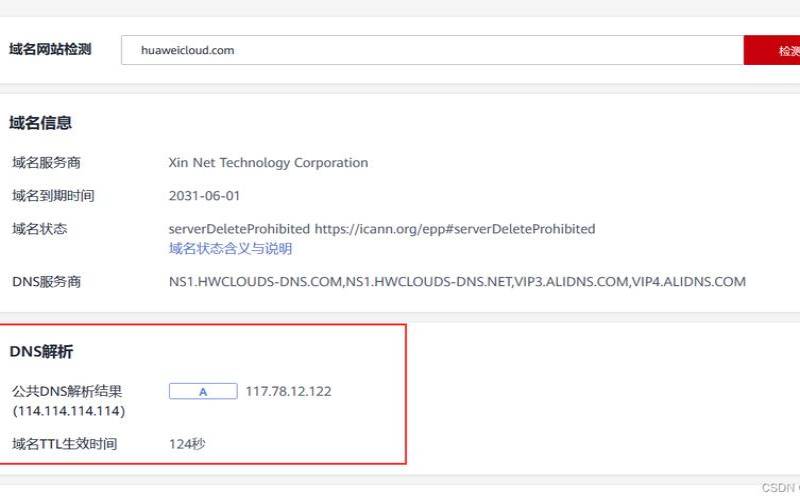Click the 公共DNS解析结果 label
Viewport: 800px width, 500px height.
tap(66, 392)
